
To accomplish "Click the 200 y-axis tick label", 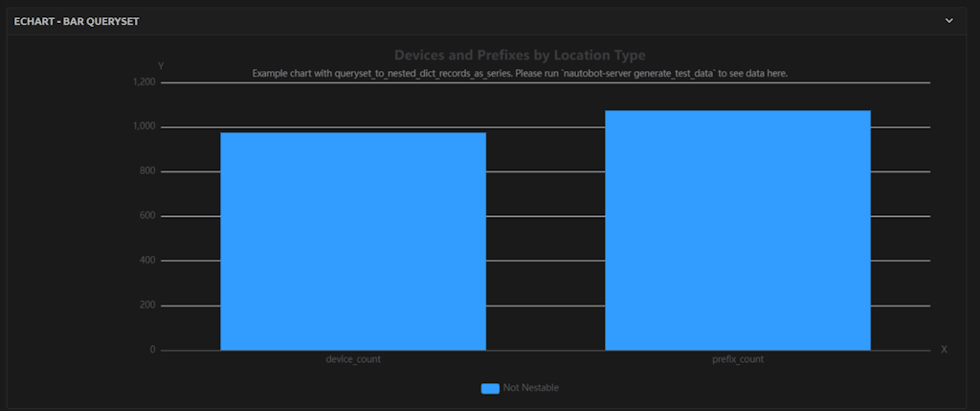I will coord(146,306).
